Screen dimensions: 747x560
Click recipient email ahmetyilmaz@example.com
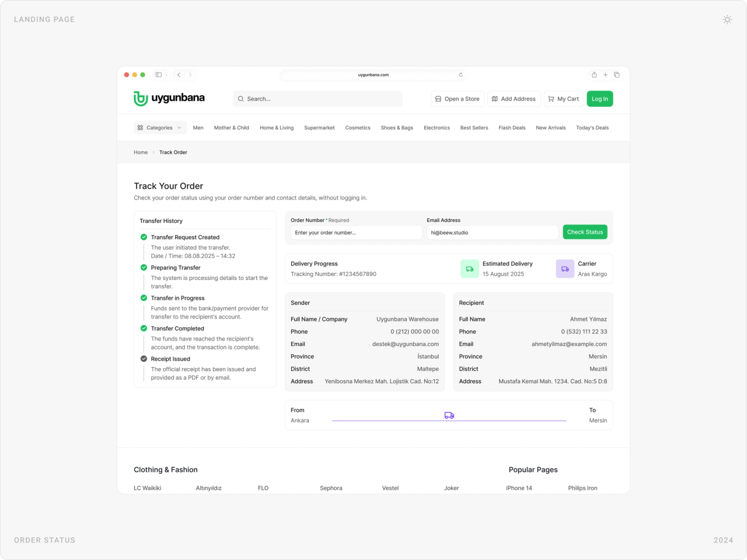(x=569, y=344)
